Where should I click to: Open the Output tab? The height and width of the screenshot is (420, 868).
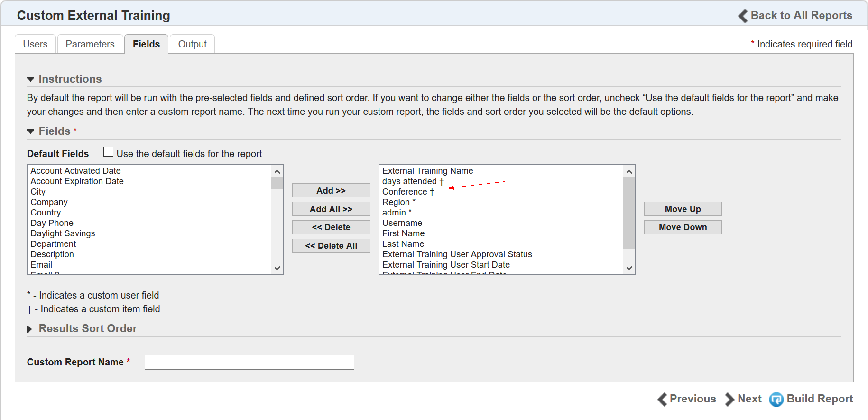[192, 44]
